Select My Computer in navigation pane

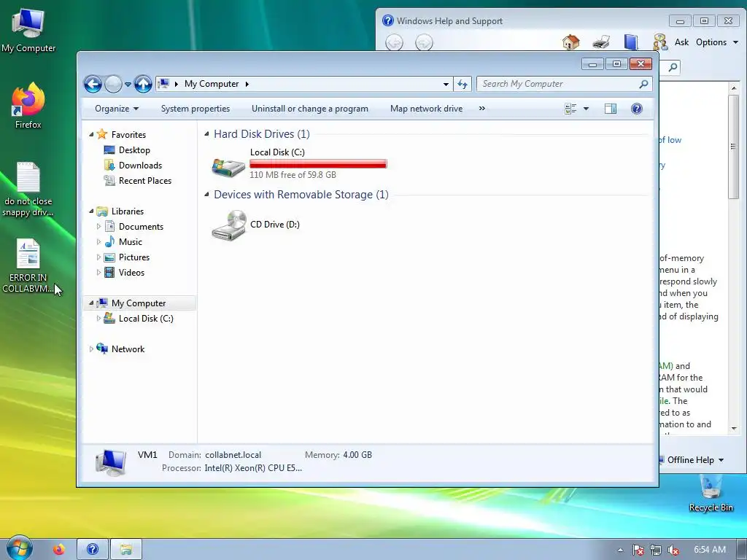(138, 303)
